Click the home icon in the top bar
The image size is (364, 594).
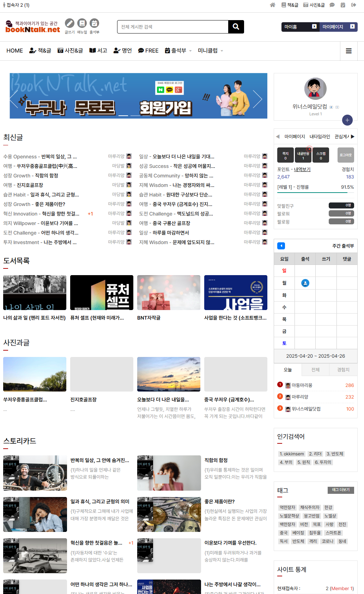[272, 5]
